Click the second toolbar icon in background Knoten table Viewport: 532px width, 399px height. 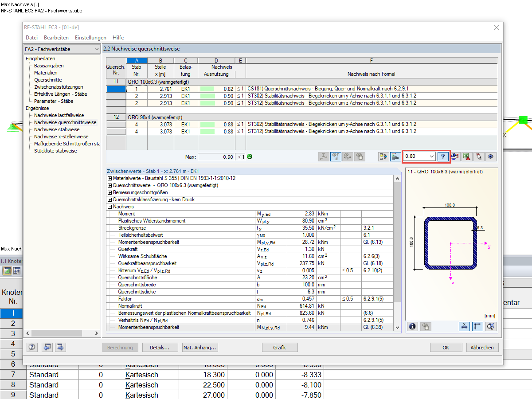coord(17,271)
